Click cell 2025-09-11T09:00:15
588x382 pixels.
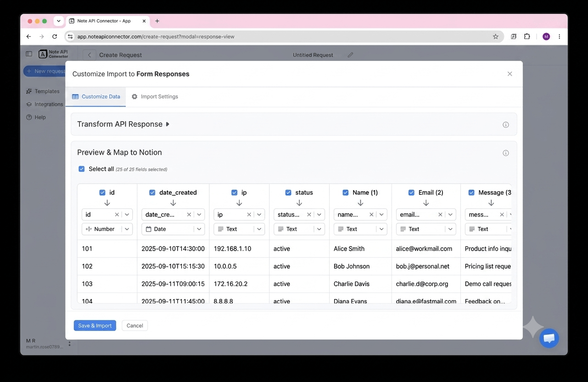click(x=173, y=284)
